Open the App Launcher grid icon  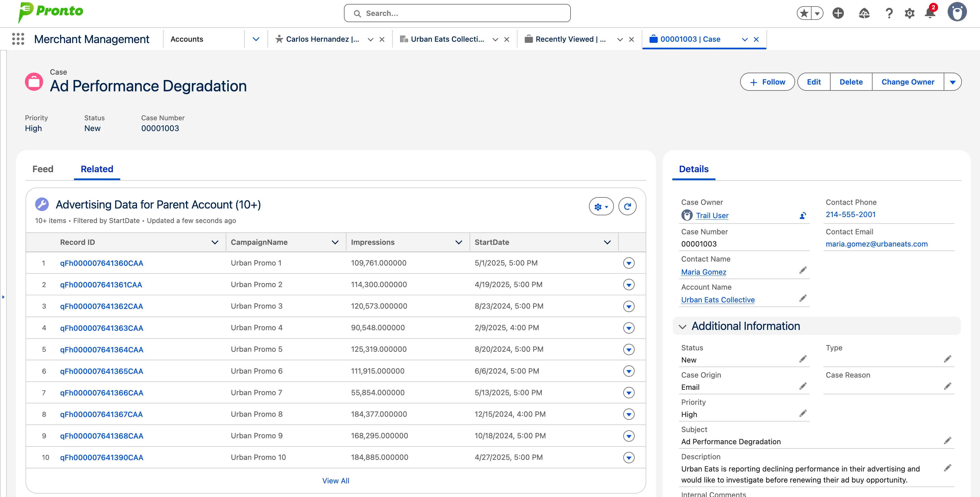(18, 39)
